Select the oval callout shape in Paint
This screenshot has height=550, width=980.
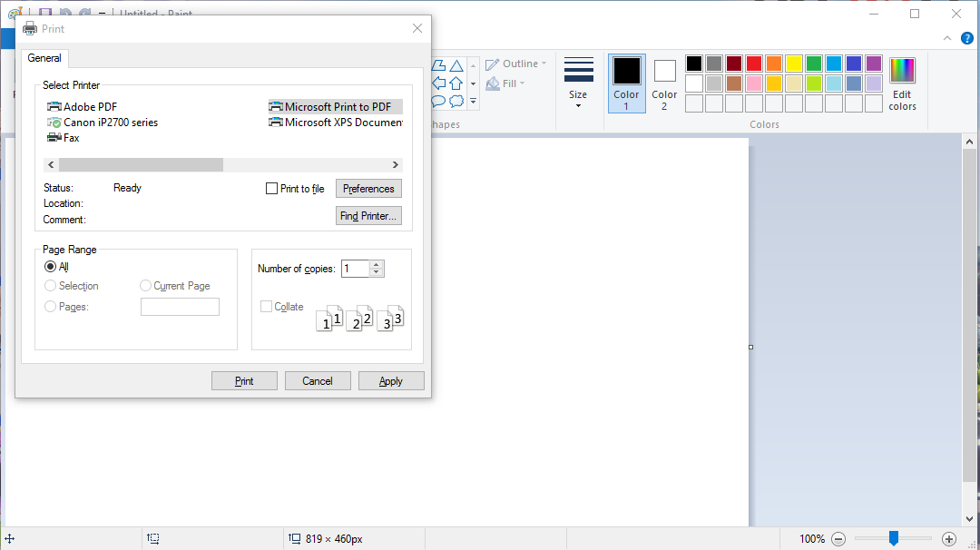coord(439,102)
